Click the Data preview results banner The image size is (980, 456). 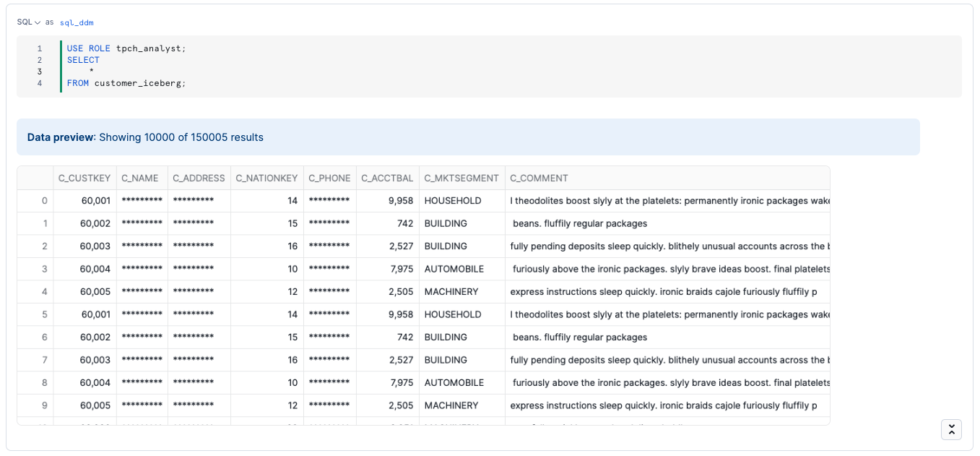(x=468, y=137)
